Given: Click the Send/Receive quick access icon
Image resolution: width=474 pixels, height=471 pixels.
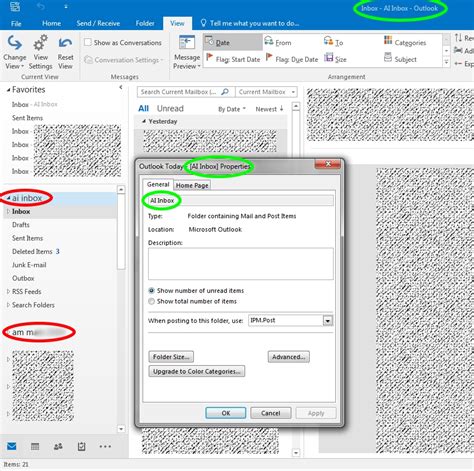Looking at the screenshot, I should [15, 7].
